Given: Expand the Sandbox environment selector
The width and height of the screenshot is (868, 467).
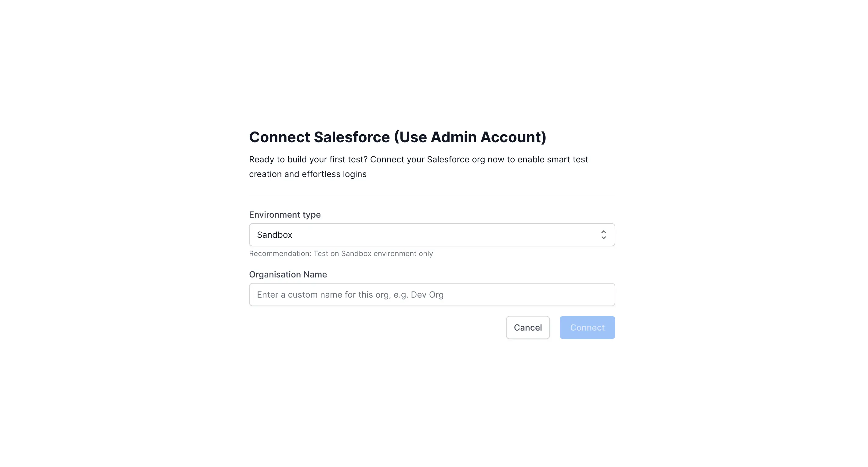Looking at the screenshot, I should [432, 234].
